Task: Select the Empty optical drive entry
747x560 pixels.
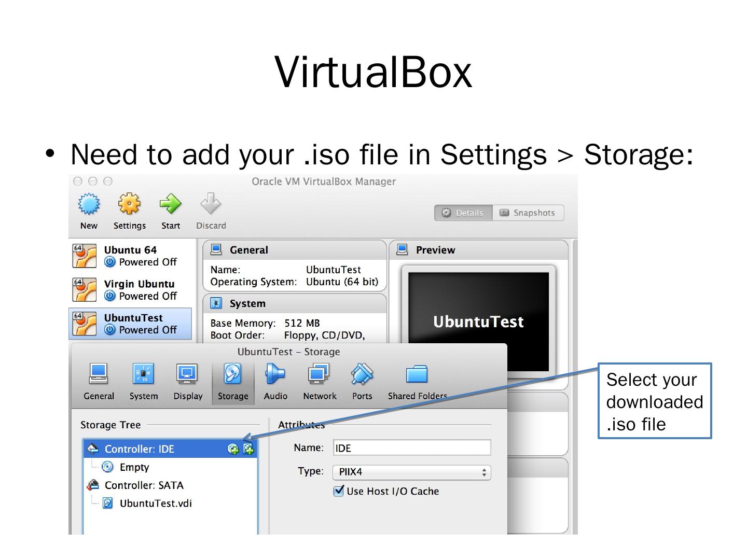Action: click(170, 467)
